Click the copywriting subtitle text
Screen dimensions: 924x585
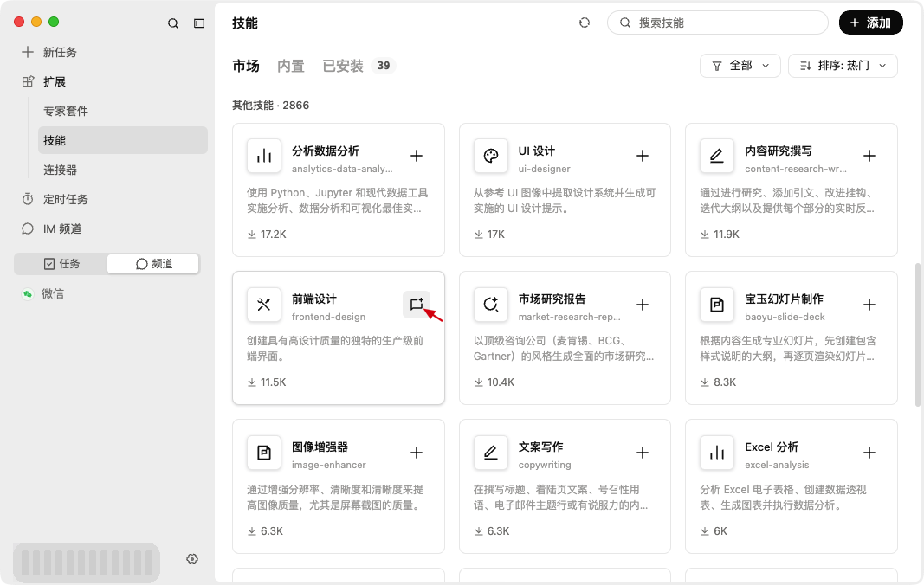(x=545, y=465)
